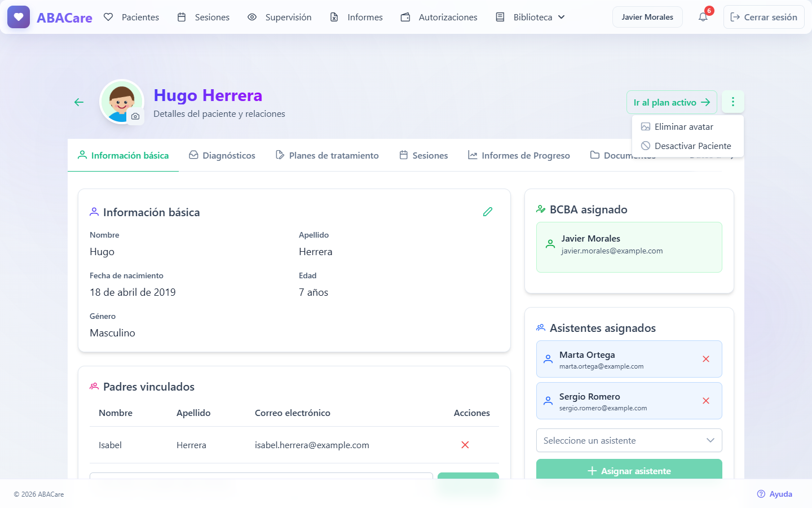Open the Ayuda help link
The height and width of the screenshot is (508, 812).
775,494
